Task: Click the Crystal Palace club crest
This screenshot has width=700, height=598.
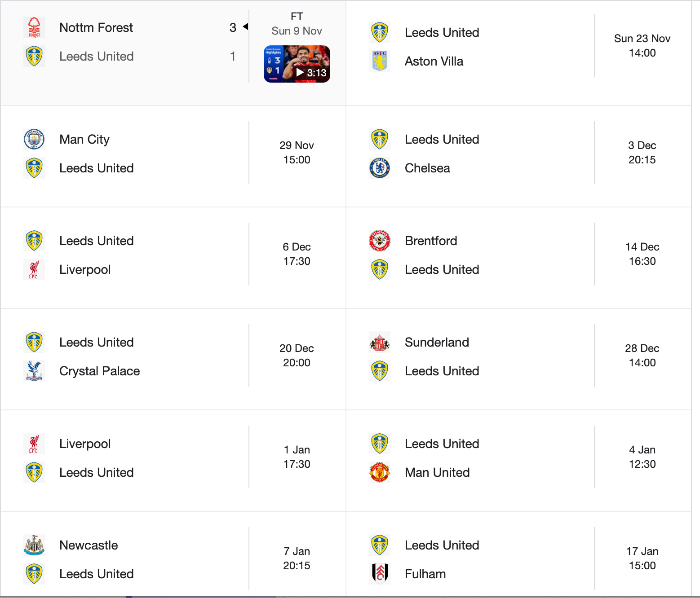Action: 34,371
